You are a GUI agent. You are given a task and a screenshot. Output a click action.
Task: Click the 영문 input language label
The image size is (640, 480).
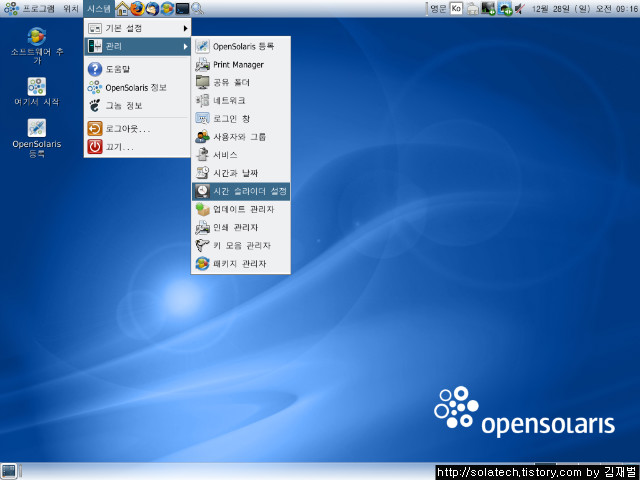[x=438, y=9]
